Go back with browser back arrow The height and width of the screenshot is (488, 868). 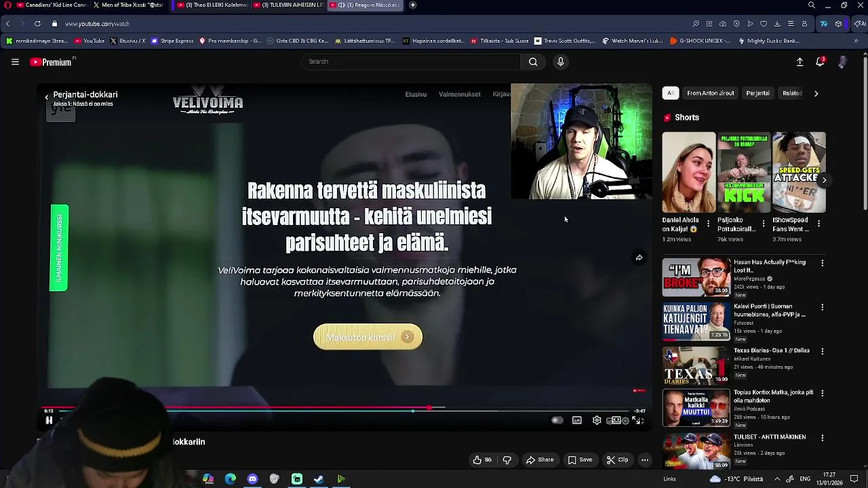click(7, 24)
